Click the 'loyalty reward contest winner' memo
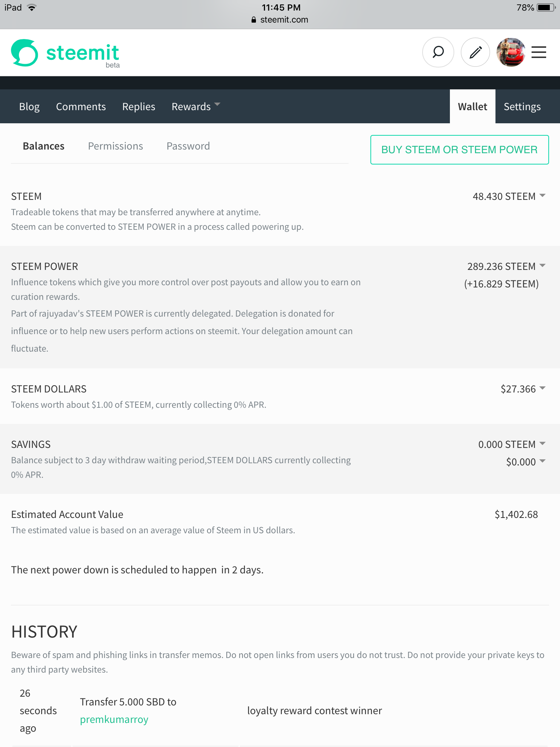Image resolution: width=560 pixels, height=747 pixels. [315, 711]
